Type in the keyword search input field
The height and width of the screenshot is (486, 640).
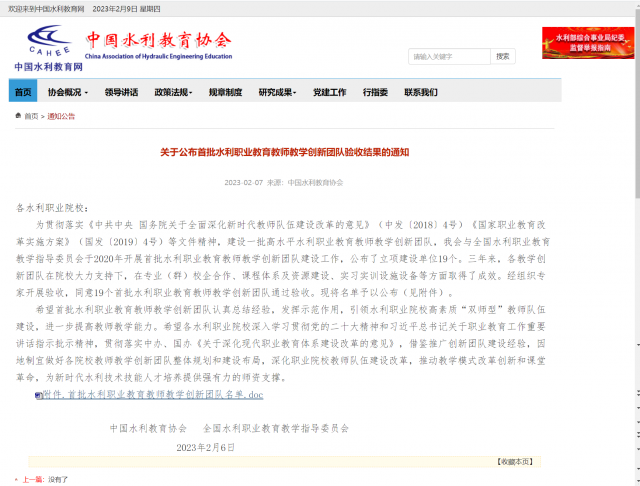click(448, 56)
